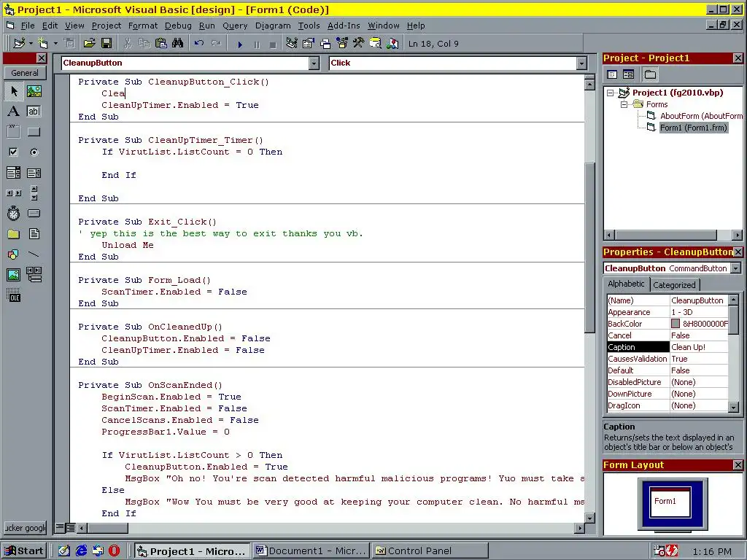Select the Label (A) control in the toolbox
The image size is (747, 560).
pyautogui.click(x=14, y=112)
